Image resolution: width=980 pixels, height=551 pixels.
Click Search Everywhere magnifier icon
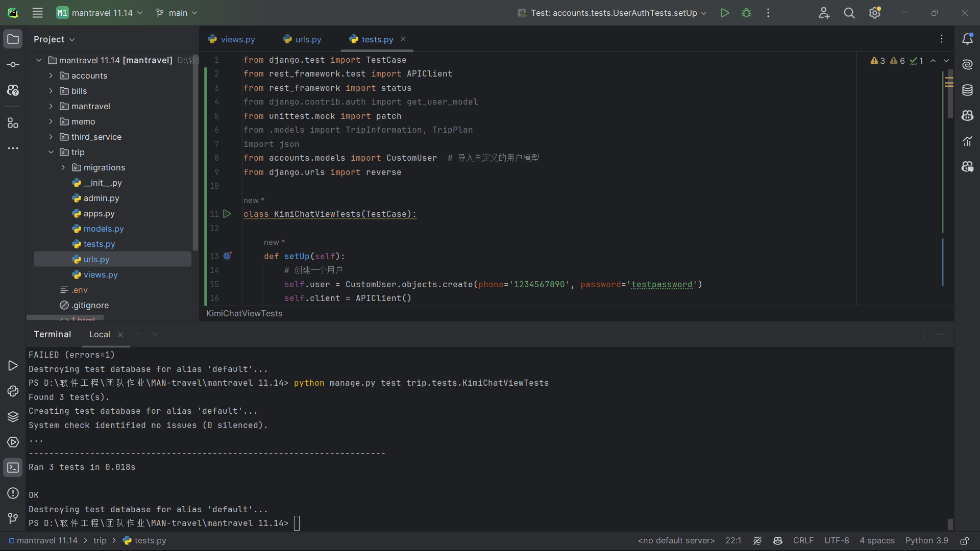[x=849, y=13]
